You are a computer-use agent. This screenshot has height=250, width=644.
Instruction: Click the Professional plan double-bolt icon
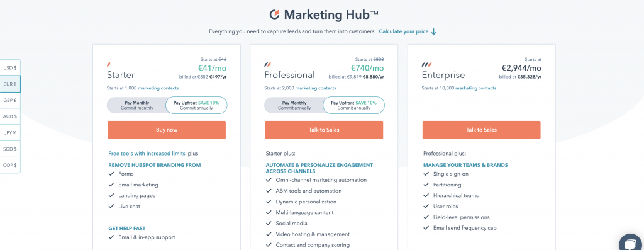coord(267,65)
